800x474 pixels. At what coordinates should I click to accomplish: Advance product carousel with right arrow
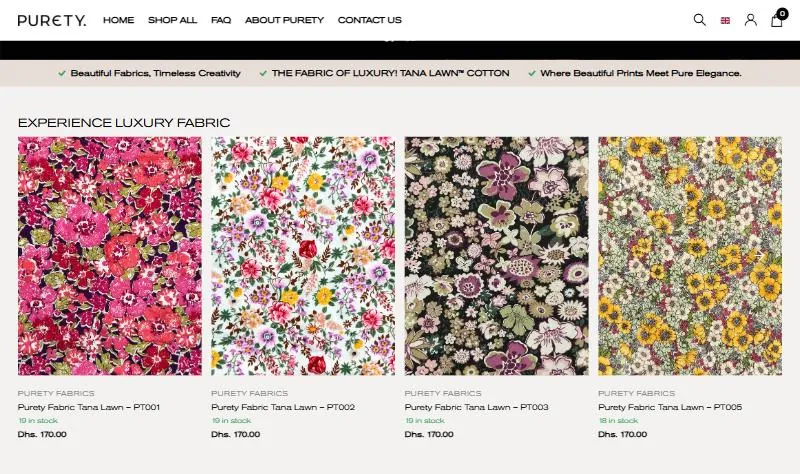coord(759,256)
